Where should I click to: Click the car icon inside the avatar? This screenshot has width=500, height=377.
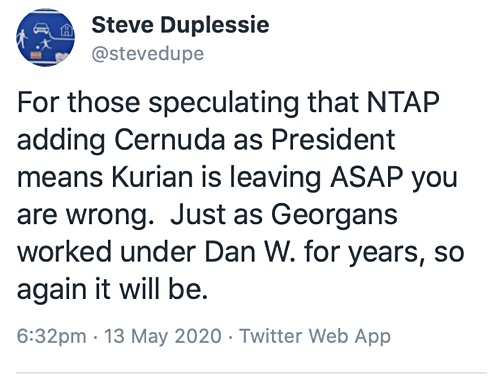click(x=41, y=29)
